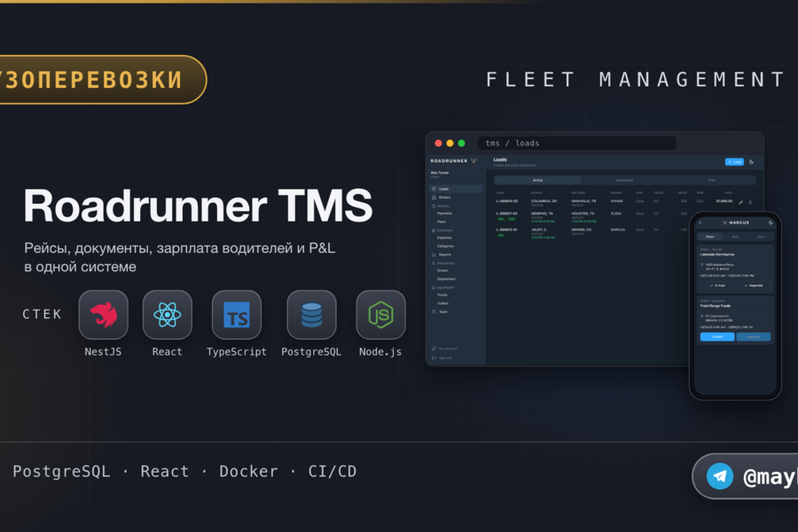The image size is (798, 532).
Task: Click the Team people icon in sidebar
Action: tap(434, 311)
